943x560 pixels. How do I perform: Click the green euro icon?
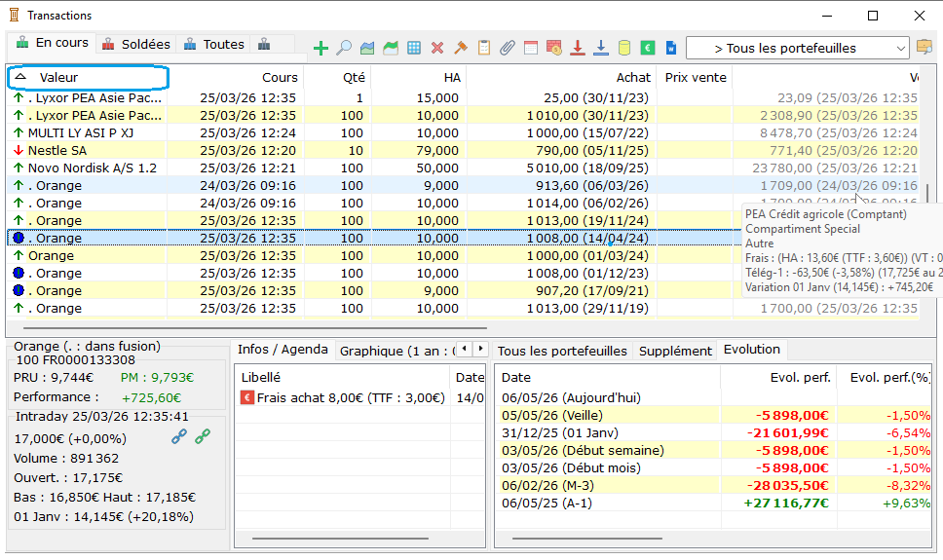coord(648,48)
